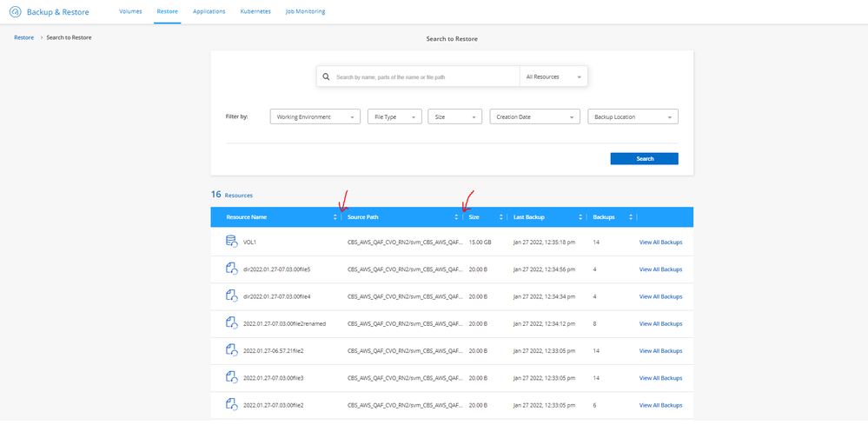
Task: Focus the search by name input field
Action: coord(424,76)
